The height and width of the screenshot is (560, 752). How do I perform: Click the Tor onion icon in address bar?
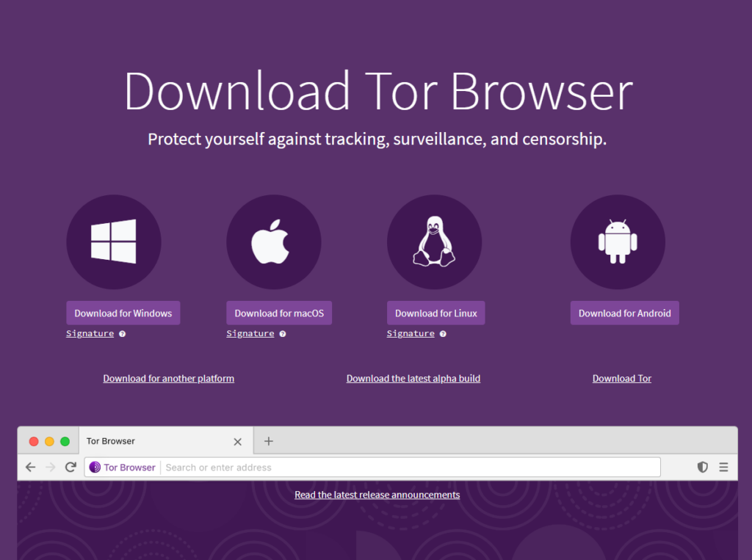pos(95,467)
